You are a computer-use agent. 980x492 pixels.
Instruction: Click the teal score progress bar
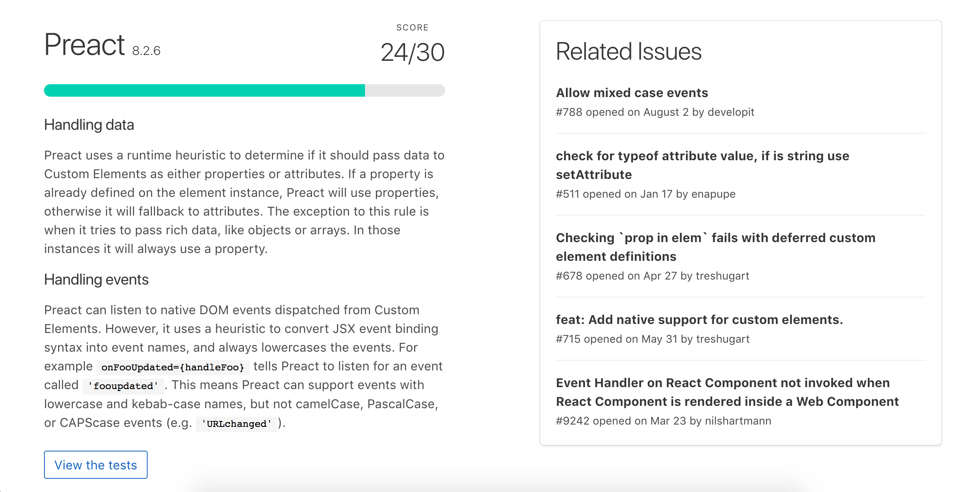204,90
